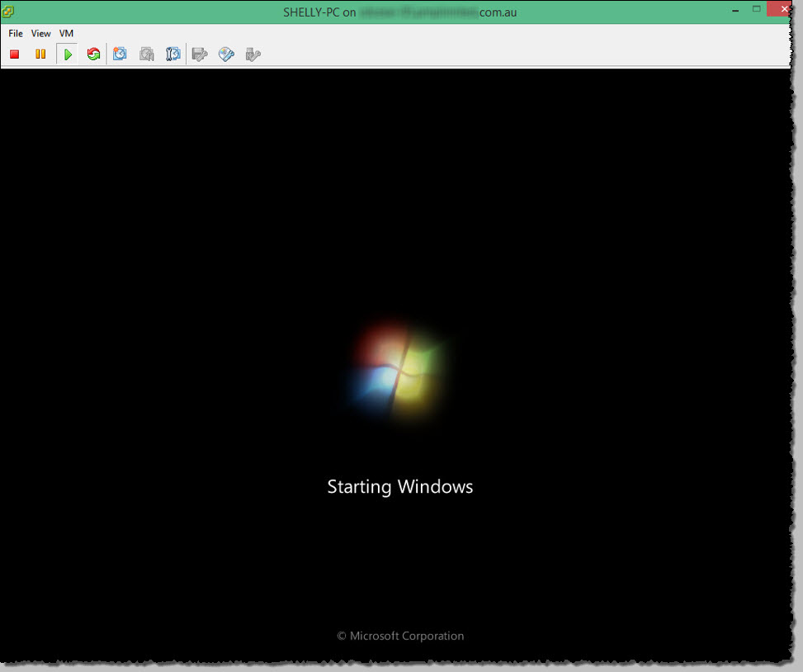Close the SHELLY-PC console window
This screenshot has height=672, width=803.
(784, 9)
